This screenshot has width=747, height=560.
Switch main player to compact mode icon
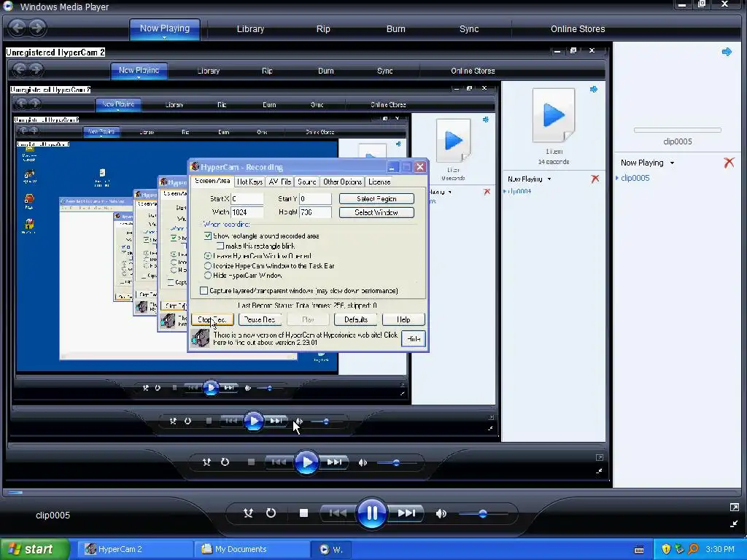coord(734,524)
